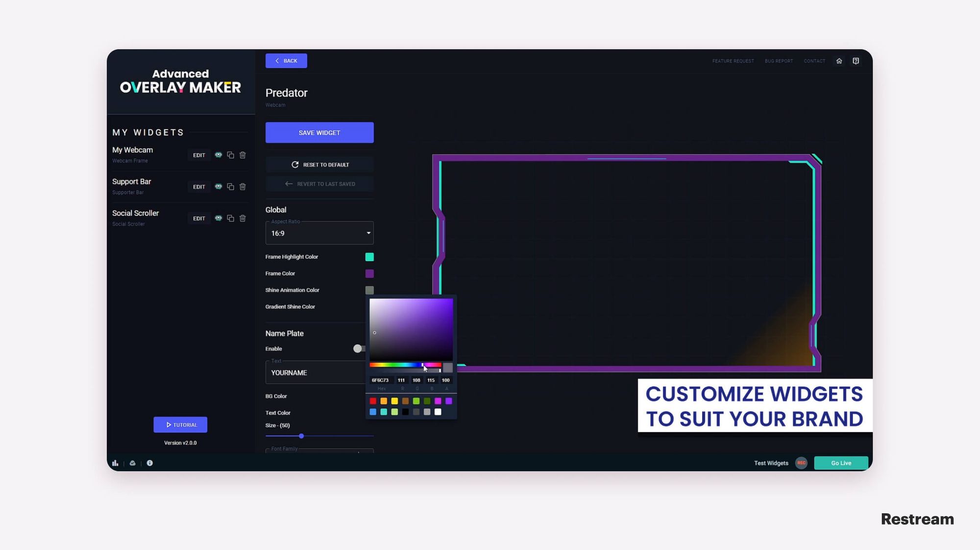Click the broadcast/Go Live icon
This screenshot has height=550, width=980.
(x=841, y=463)
